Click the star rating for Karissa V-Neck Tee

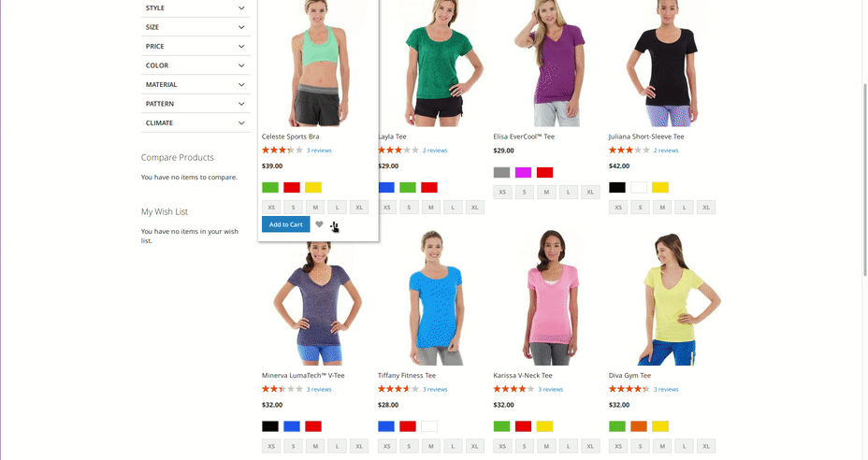pyautogui.click(x=514, y=389)
